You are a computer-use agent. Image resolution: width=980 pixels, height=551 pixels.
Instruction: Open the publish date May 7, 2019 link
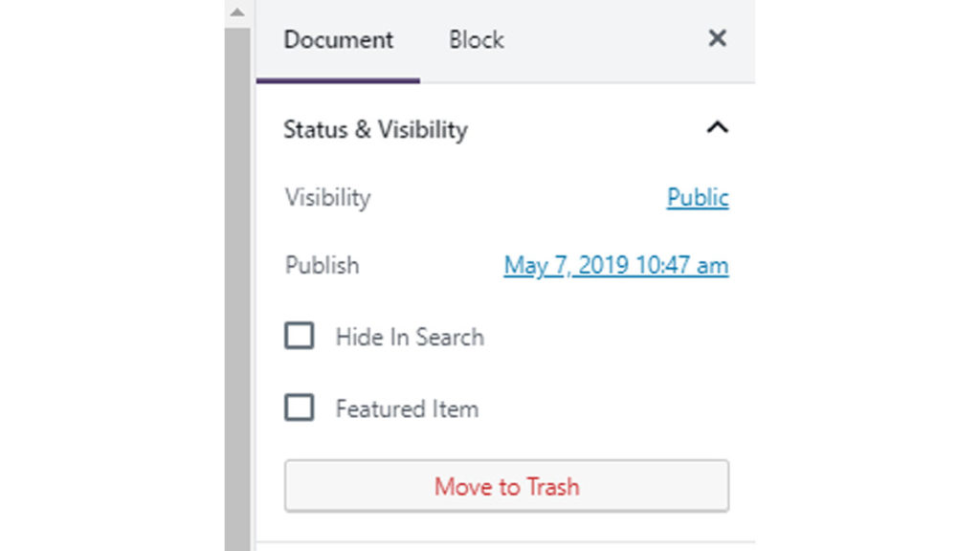pyautogui.click(x=615, y=265)
